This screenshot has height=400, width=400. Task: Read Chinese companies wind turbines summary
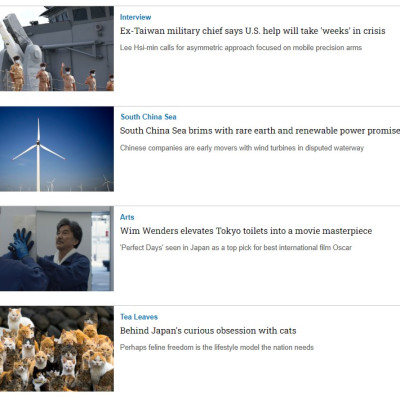tap(242, 148)
